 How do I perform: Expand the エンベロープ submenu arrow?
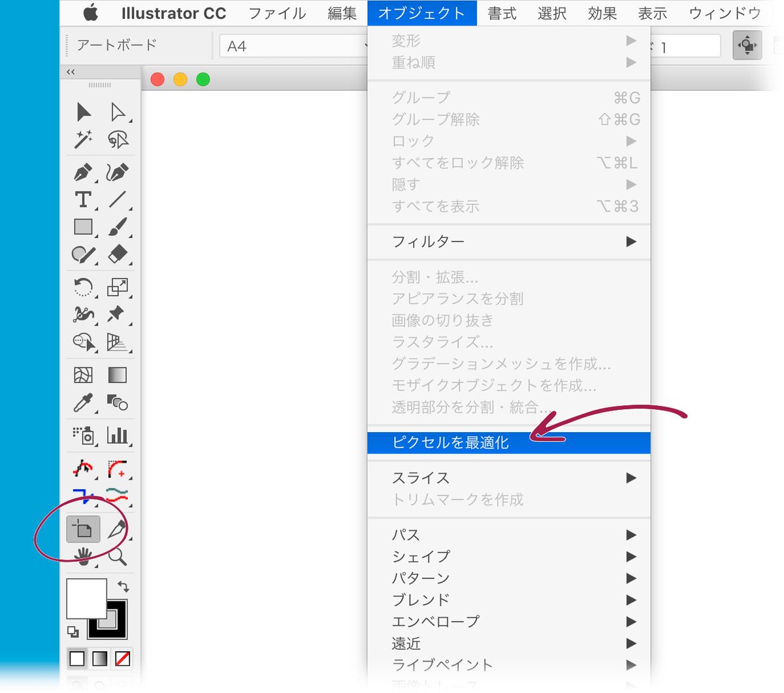631,621
